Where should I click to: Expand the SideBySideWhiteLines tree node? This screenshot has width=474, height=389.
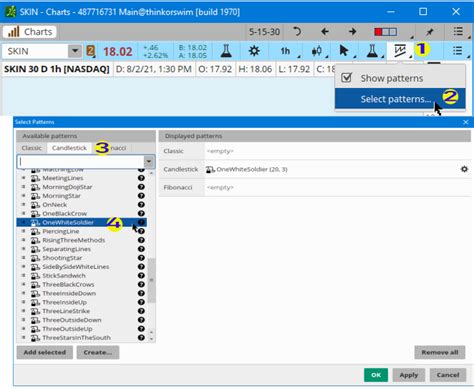click(x=23, y=267)
